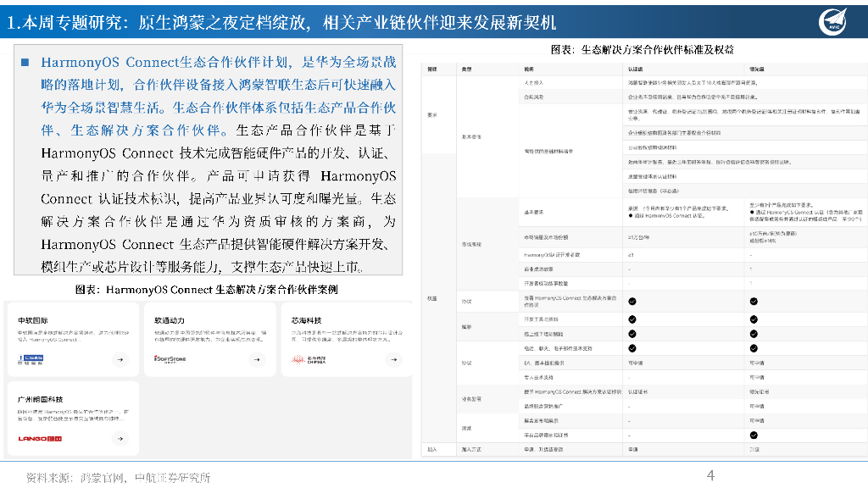The height and width of the screenshot is (488, 868).
Task: Click 领先级 checkmark for 线上线下培训 row
Action: (x=754, y=334)
